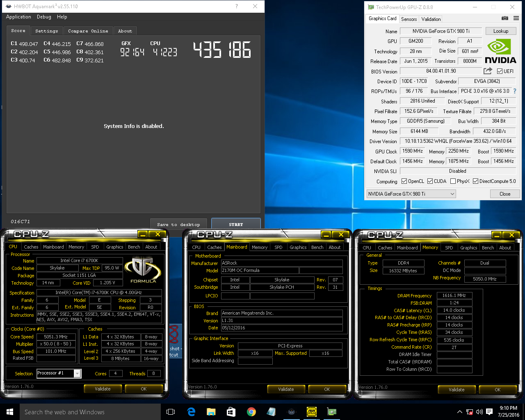Click the Core Speed value 5051.3 MHz
This screenshot has height=420, width=525.
[x=56, y=337]
